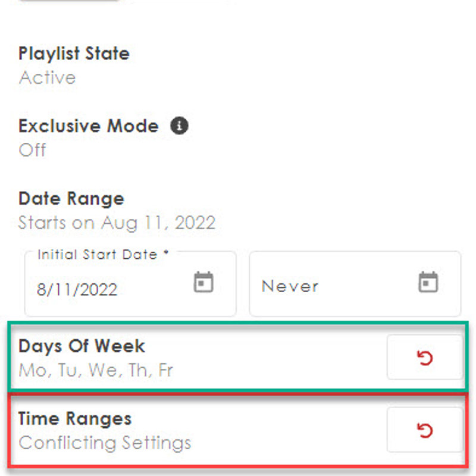
Task: Expand the Days Of Week row
Action: tap(82, 346)
